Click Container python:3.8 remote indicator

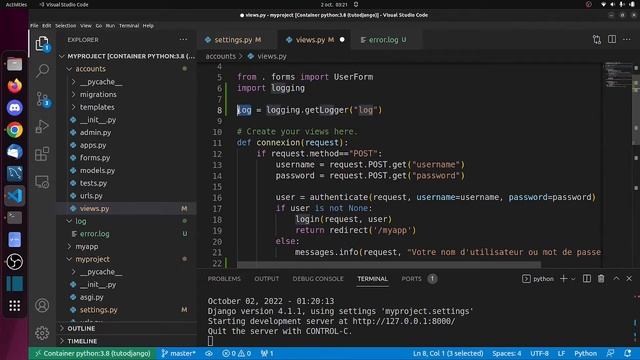93,353
